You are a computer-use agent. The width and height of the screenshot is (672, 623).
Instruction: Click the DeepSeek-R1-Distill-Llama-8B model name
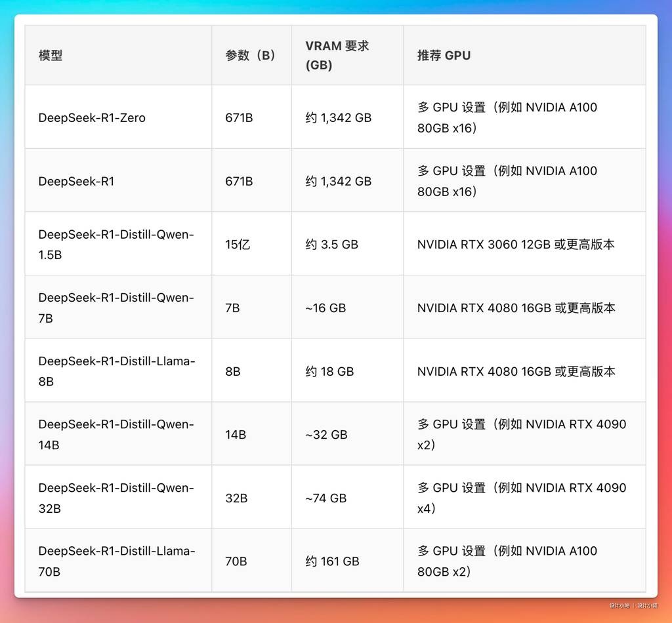coord(117,371)
